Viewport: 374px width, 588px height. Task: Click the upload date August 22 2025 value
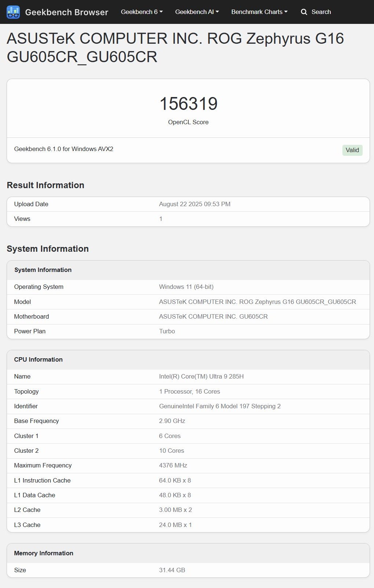point(195,204)
